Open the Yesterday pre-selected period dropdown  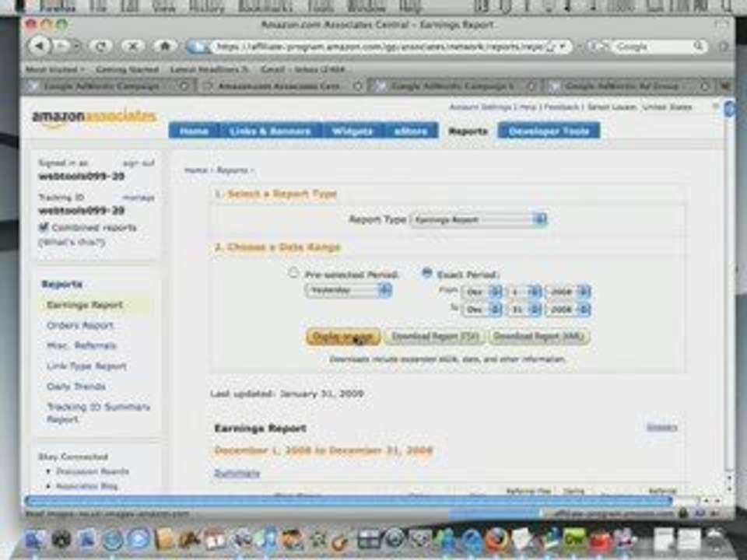pyautogui.click(x=349, y=290)
